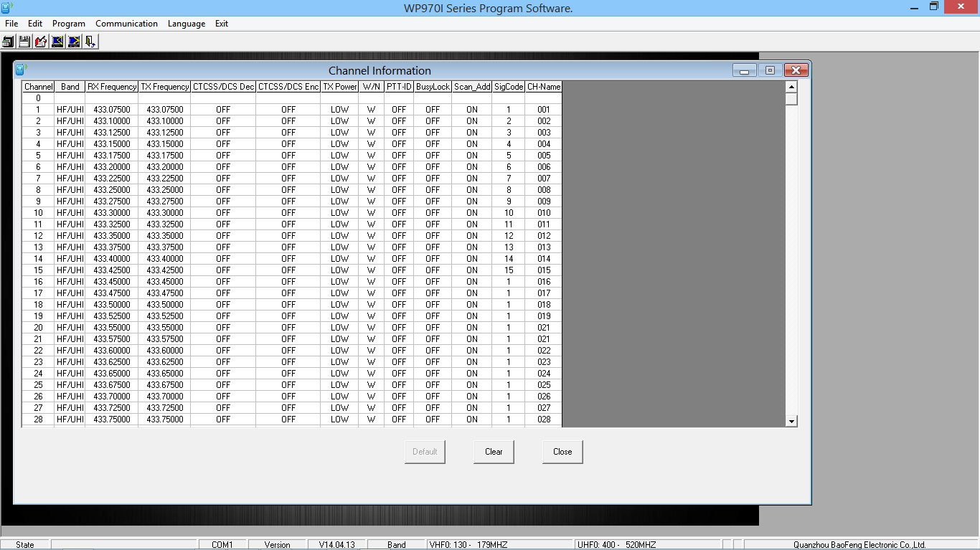Select the Band cell of channel 3
980x550 pixels.
(x=70, y=133)
